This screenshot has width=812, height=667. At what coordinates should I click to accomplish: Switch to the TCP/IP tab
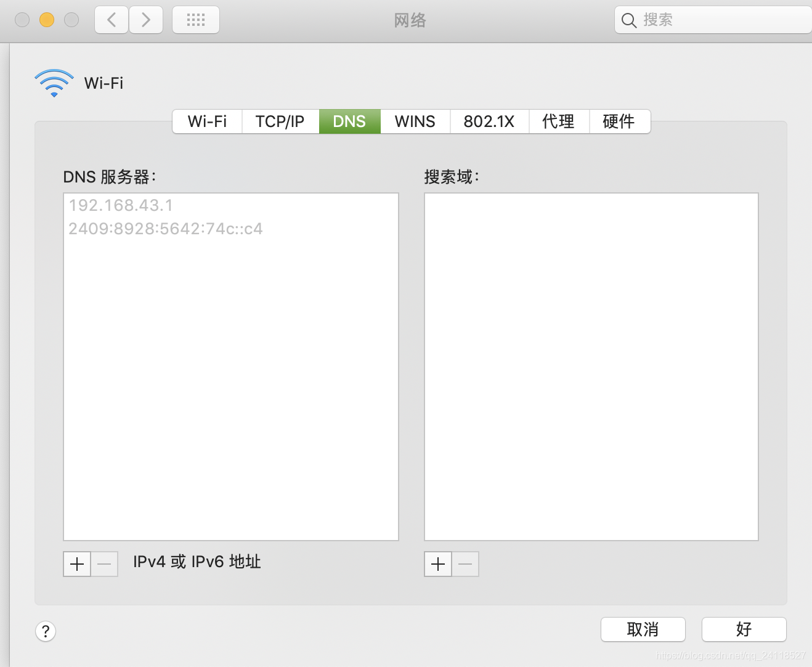tap(280, 121)
